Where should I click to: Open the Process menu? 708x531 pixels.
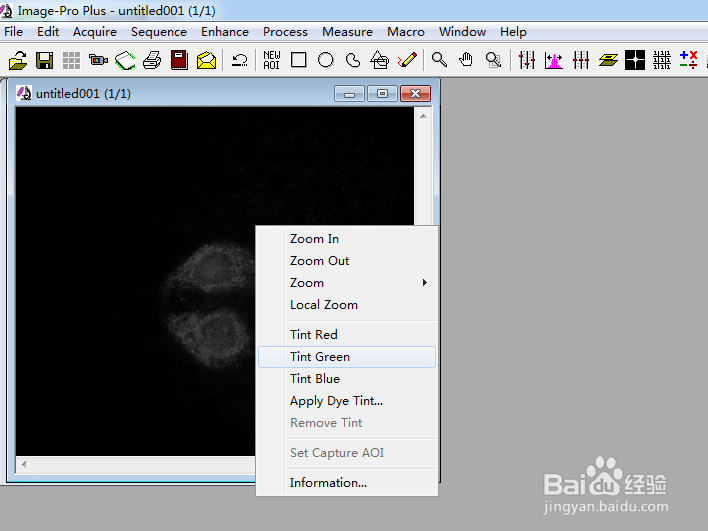click(285, 32)
